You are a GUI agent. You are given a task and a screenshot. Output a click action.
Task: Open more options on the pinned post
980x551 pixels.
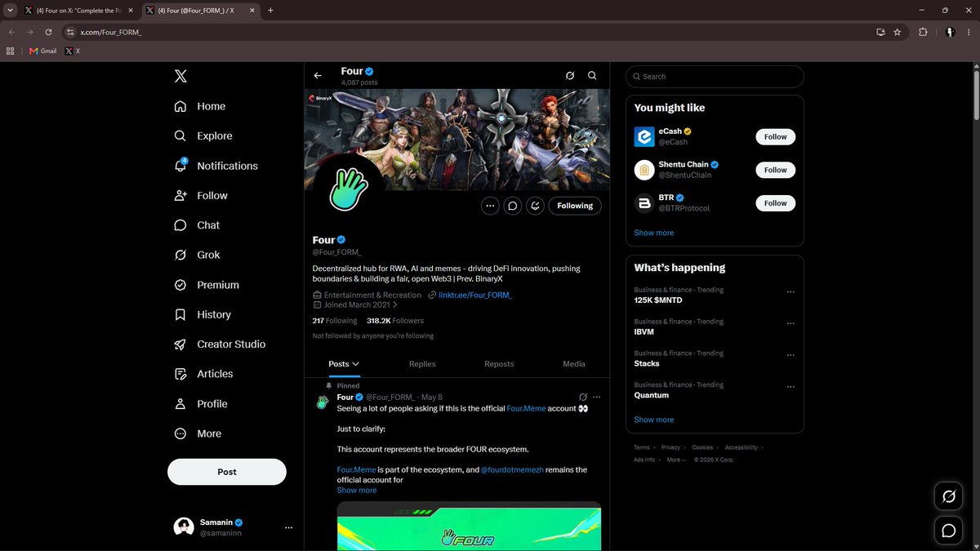(597, 397)
